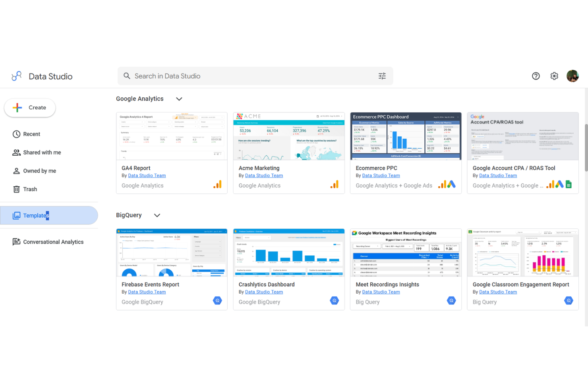
Task: Click the search magnifier icon
Action: [x=127, y=76]
